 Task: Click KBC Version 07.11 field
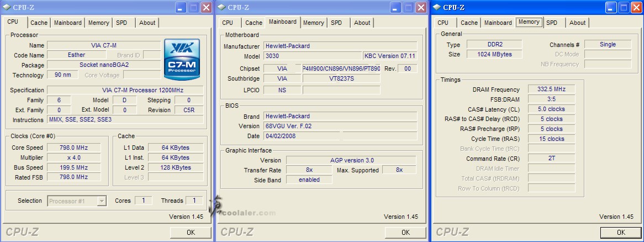[390, 56]
